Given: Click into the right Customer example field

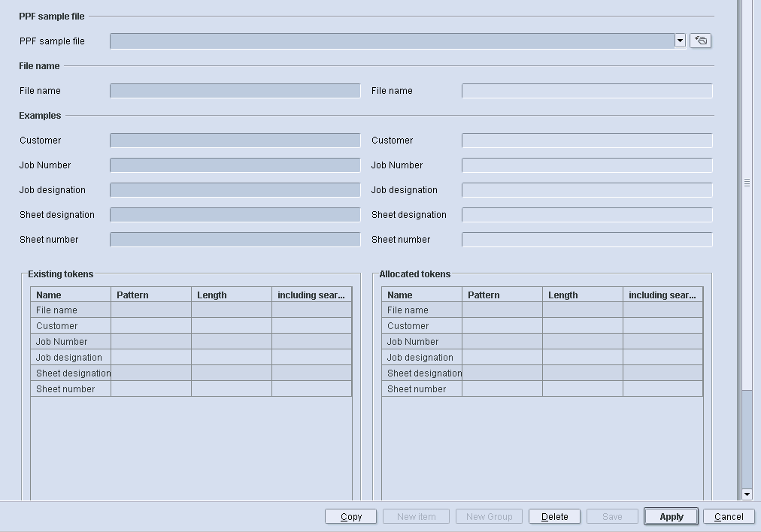Looking at the screenshot, I should [x=587, y=140].
